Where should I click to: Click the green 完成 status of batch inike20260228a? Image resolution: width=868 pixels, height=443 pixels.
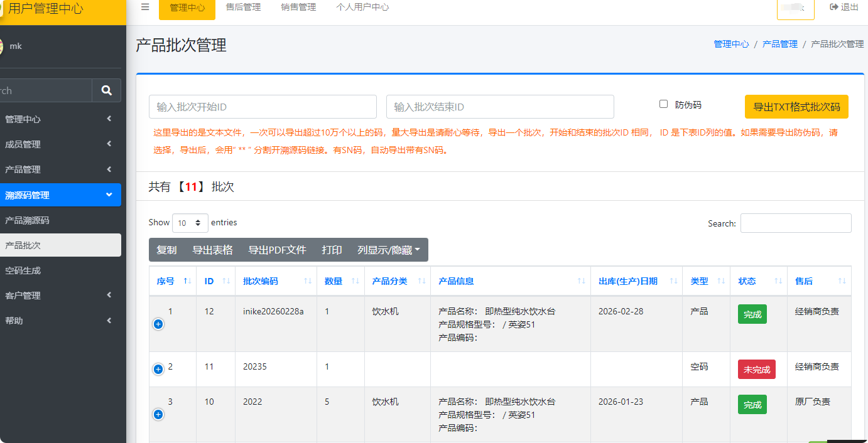[x=752, y=314]
